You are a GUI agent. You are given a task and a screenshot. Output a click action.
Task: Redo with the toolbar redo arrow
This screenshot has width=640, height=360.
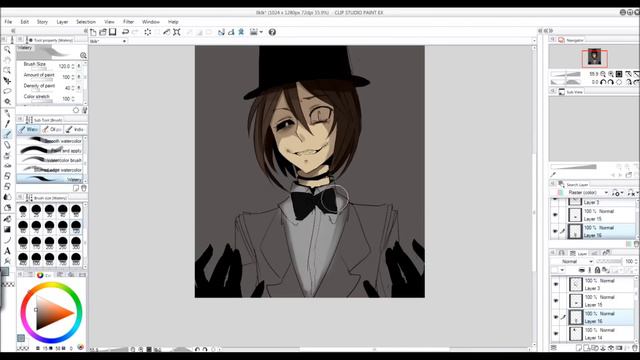tap(135, 32)
